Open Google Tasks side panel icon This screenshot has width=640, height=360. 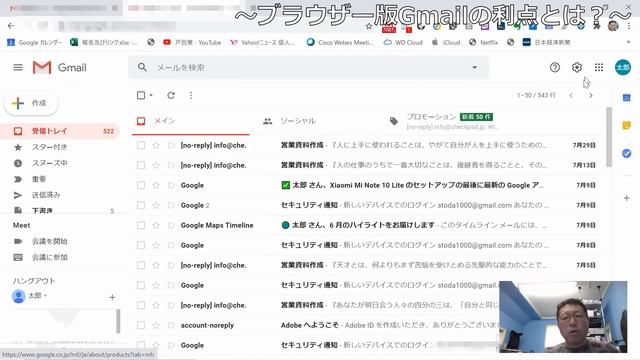627,153
